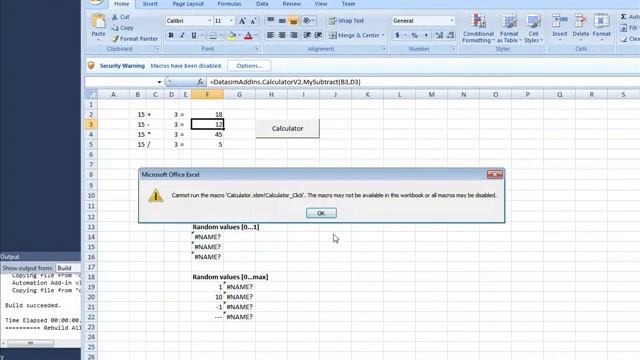Screen dimensions: 640x360
Task: Expand the Name Box dropdown arrow
Action: pyautogui.click(x=159, y=82)
